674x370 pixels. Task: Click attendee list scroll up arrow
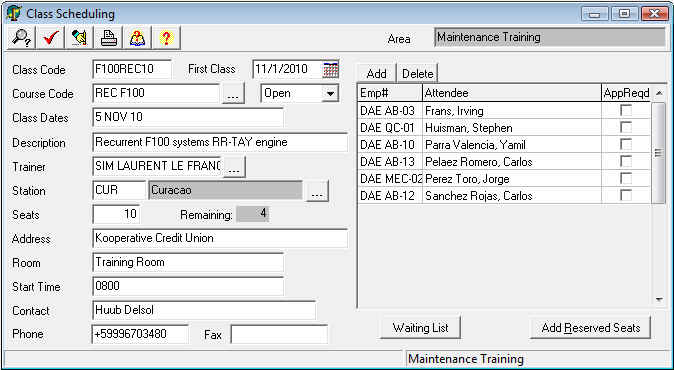(659, 93)
